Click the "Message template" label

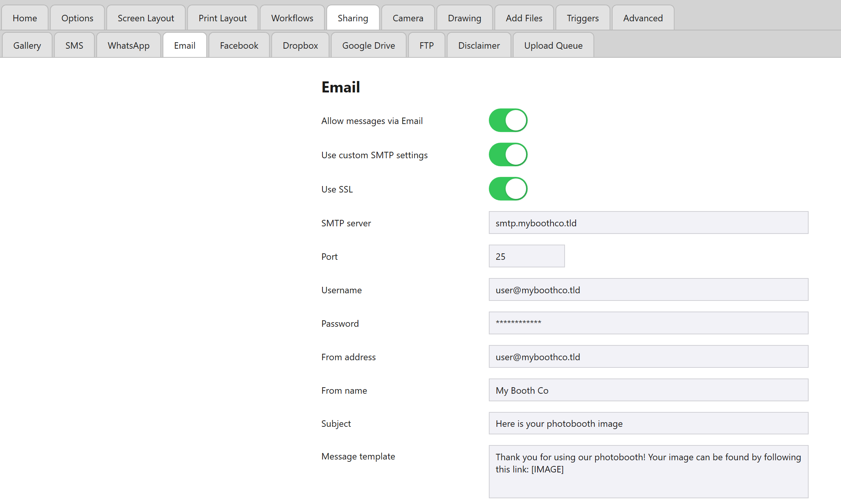pos(358,456)
